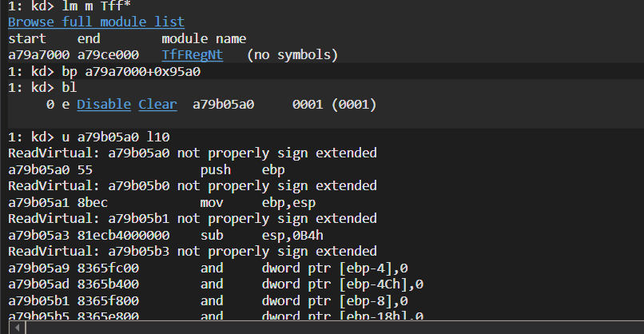Screen dimensions: 644x334
Task: Clear breakpoint 0 via the Clear link
Action: 157,104
